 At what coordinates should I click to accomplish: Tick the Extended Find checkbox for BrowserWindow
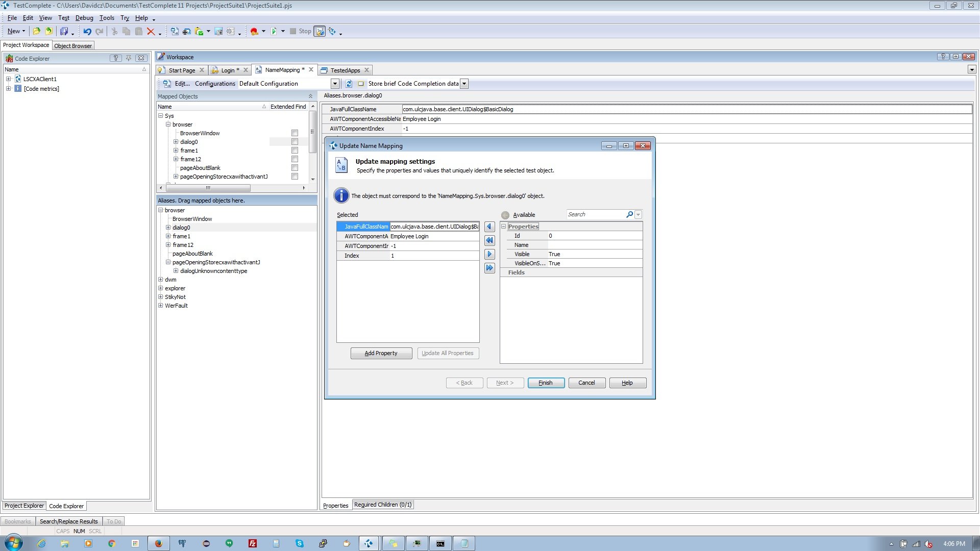pyautogui.click(x=295, y=133)
